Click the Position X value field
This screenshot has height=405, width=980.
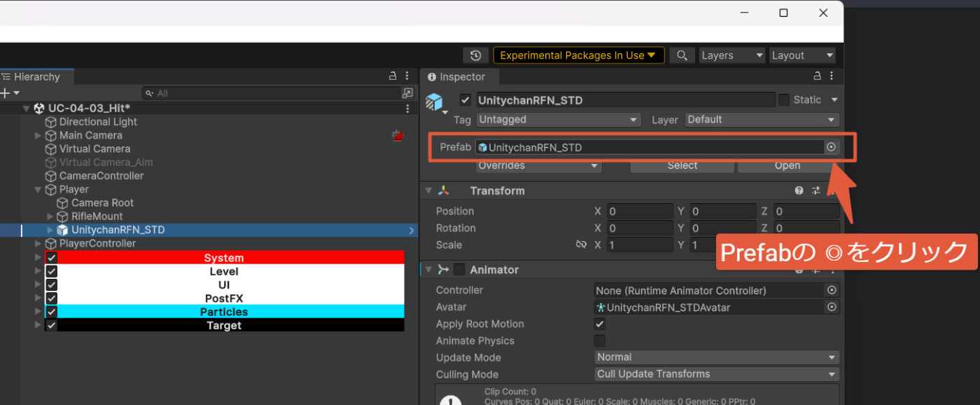[x=639, y=212]
